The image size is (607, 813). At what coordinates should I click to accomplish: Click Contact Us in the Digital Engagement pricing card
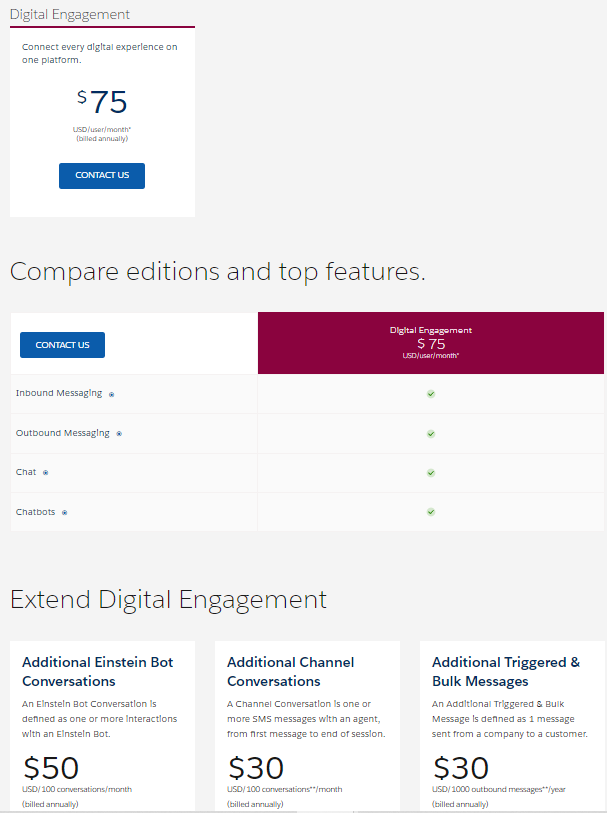(x=102, y=176)
